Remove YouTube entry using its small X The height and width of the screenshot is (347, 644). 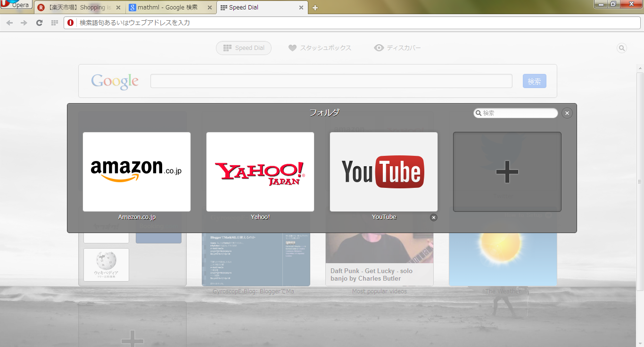click(434, 217)
